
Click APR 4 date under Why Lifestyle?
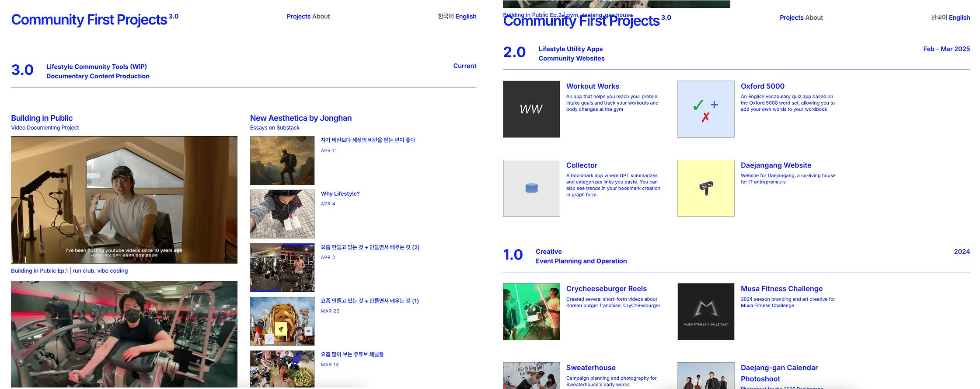328,204
